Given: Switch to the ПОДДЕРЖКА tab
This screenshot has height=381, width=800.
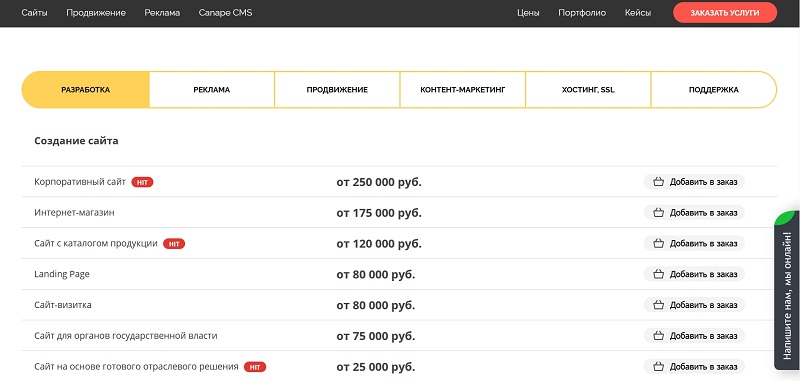Looking at the screenshot, I should click(x=714, y=90).
